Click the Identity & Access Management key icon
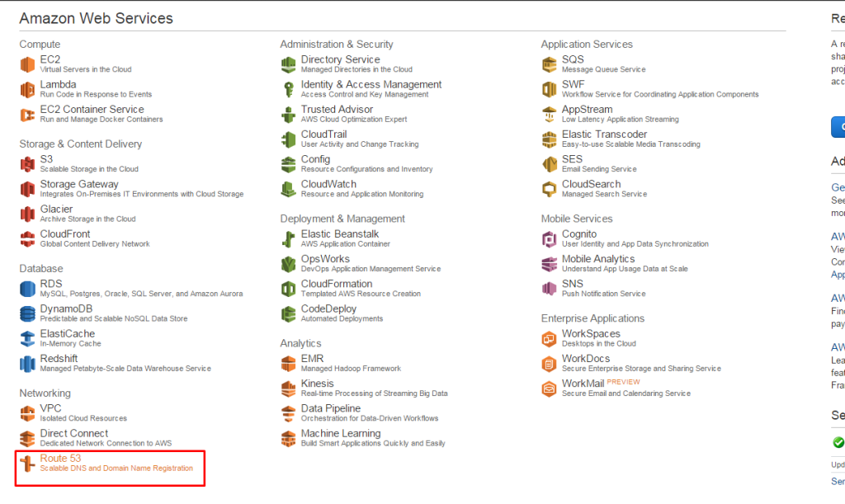The height and width of the screenshot is (504, 845). coord(288,89)
